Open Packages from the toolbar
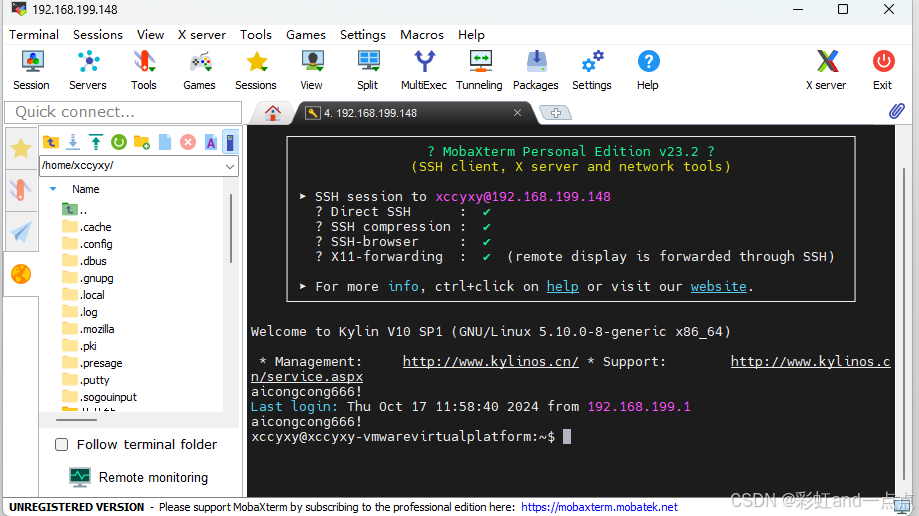This screenshot has height=516, width=919. point(536,70)
